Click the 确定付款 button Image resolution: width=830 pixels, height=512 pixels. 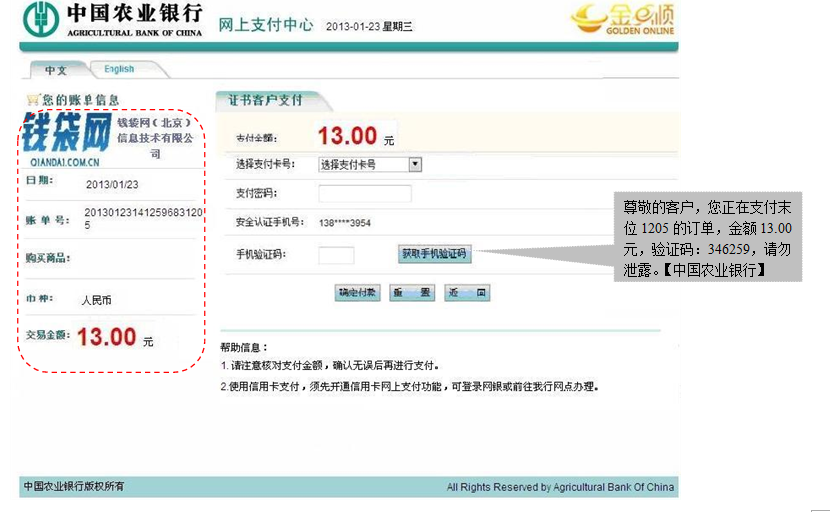(x=357, y=292)
